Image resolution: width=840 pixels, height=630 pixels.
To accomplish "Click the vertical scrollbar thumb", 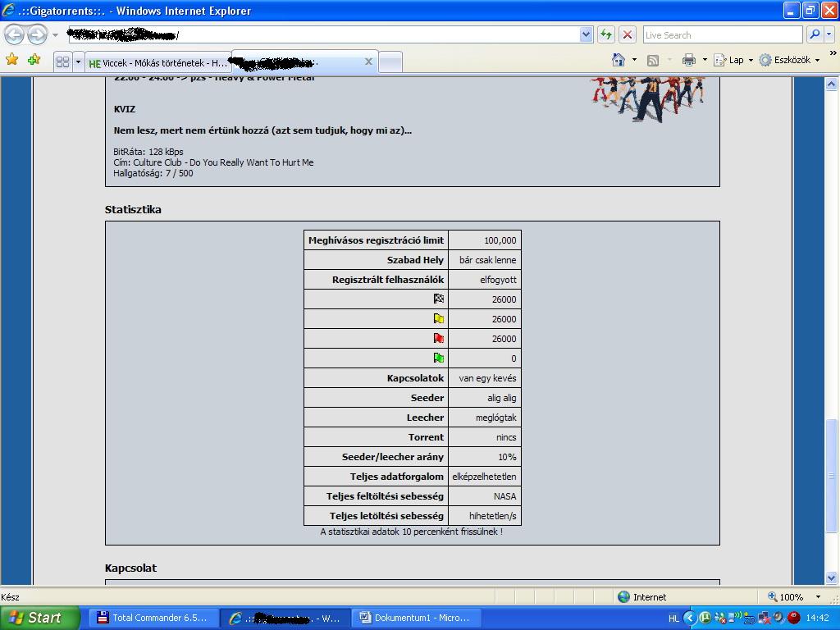I will 831,475.
